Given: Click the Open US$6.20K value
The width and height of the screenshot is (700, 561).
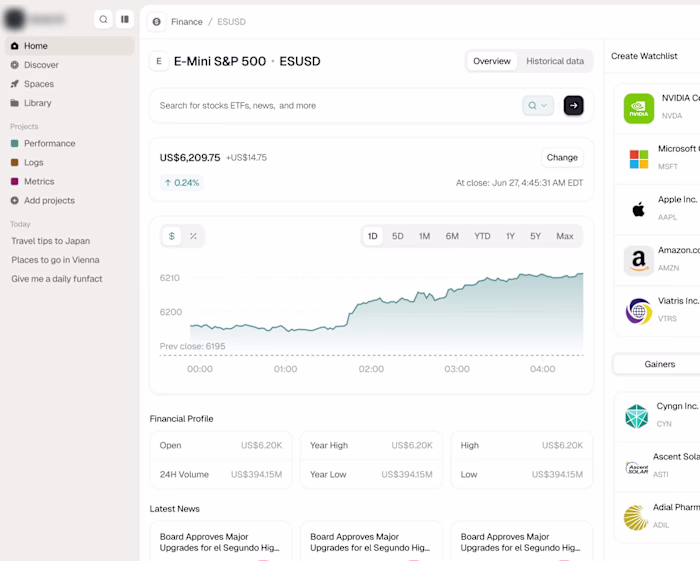Looking at the screenshot, I should [x=262, y=445].
